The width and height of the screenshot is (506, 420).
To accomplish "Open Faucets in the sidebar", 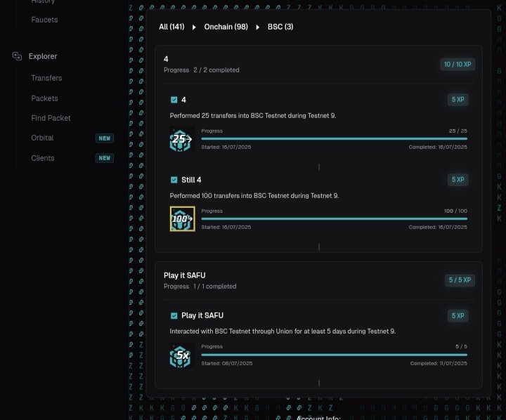I will point(44,20).
